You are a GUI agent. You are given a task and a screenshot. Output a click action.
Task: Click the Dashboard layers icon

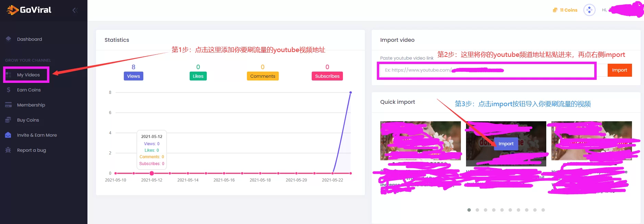point(9,39)
